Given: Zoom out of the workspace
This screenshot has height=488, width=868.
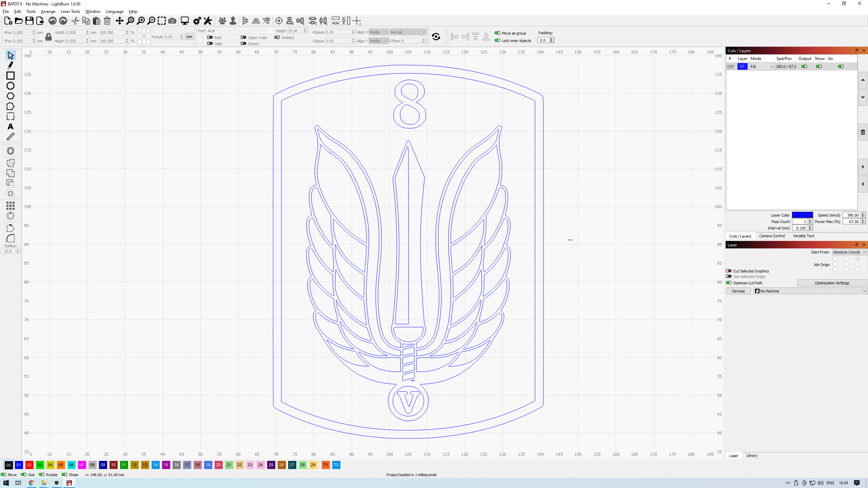Looking at the screenshot, I should click(x=151, y=21).
